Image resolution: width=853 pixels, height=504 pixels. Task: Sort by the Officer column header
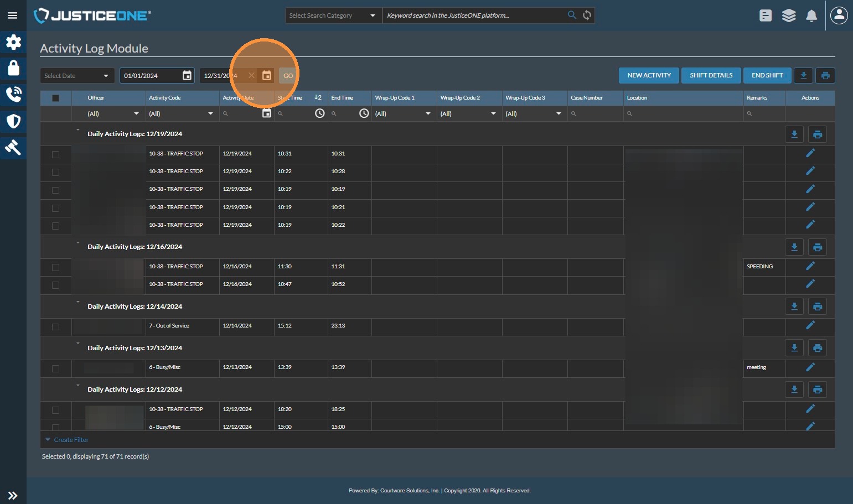pyautogui.click(x=96, y=98)
